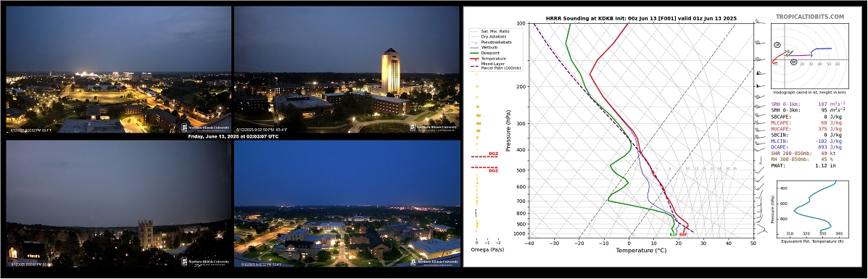This screenshot has width=868, height=279.
Task: Click the 'Temperature (°C)' axis label
Action: [641, 250]
